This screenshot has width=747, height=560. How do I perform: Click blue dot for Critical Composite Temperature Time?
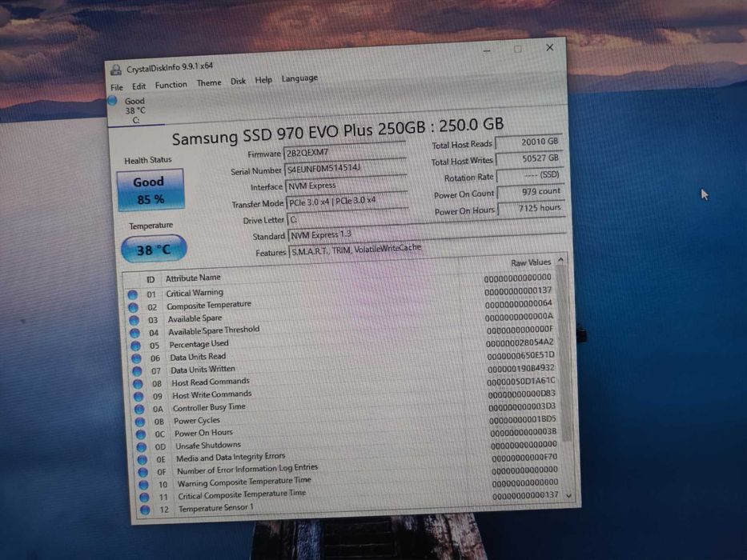click(x=144, y=497)
